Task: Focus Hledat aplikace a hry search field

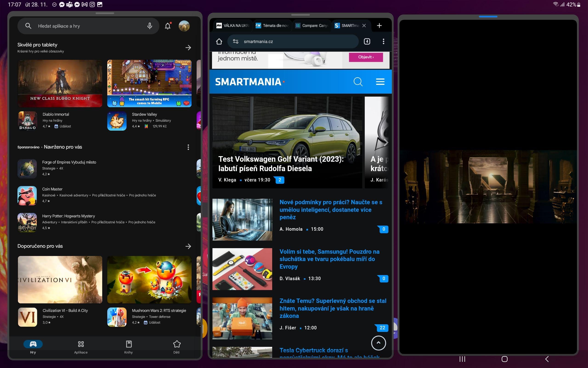Action: 88,26
